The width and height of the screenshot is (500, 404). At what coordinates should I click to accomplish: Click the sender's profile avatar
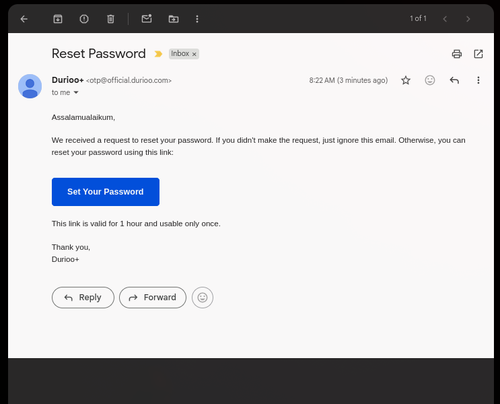[30, 86]
